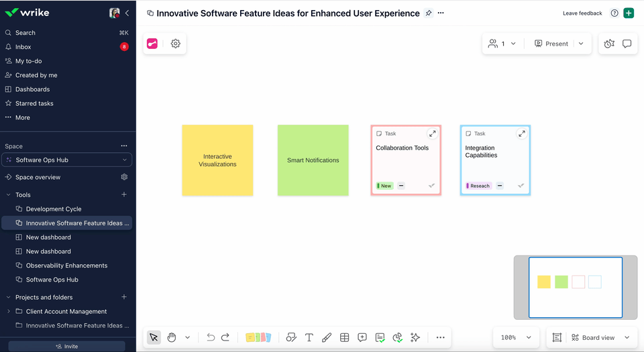The image size is (644, 352).
Task: Pick the sticky note color palette
Action: (258, 337)
